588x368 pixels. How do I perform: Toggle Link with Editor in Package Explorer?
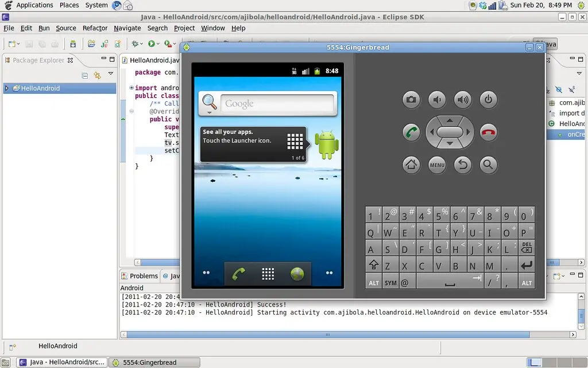point(98,75)
